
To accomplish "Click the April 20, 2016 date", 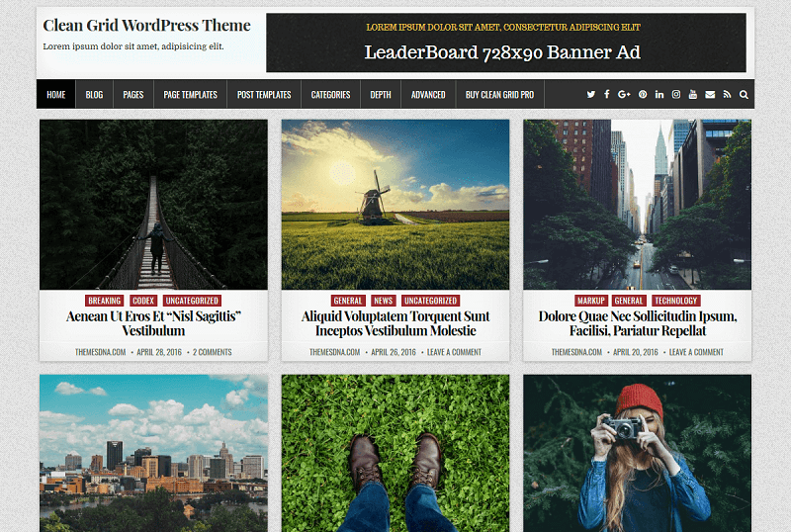I will pyautogui.click(x=636, y=352).
